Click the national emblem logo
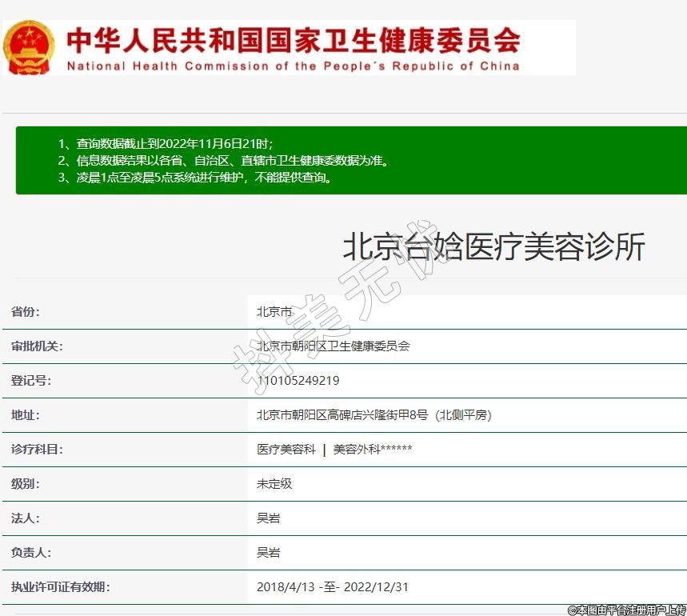 click(30, 48)
